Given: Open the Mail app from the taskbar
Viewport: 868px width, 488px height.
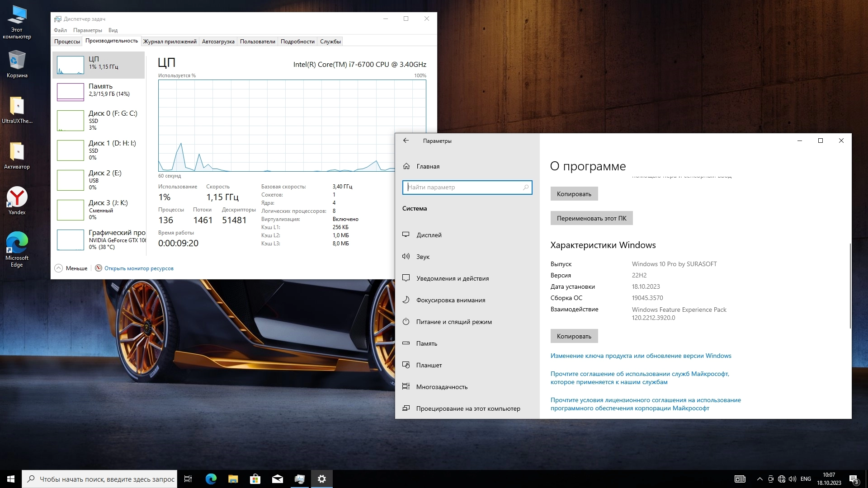Looking at the screenshot, I should point(278,479).
